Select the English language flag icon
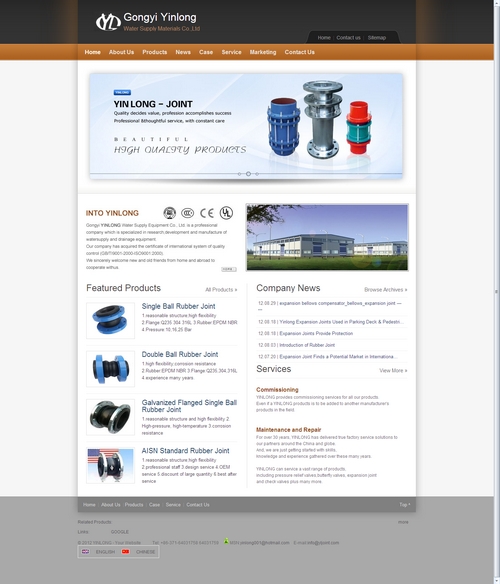 [85, 552]
